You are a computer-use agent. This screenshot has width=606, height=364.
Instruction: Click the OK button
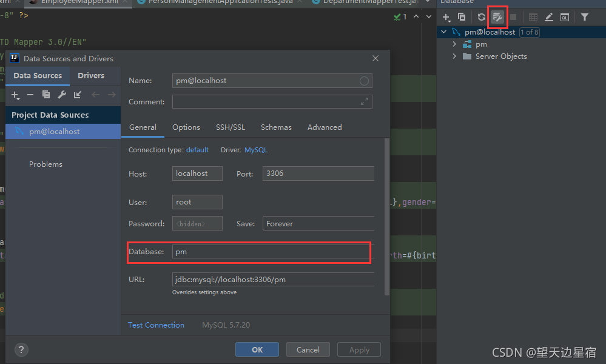[x=257, y=349]
